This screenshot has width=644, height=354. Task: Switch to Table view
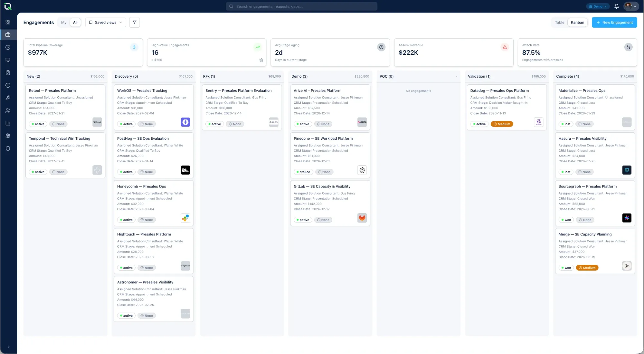tap(560, 23)
